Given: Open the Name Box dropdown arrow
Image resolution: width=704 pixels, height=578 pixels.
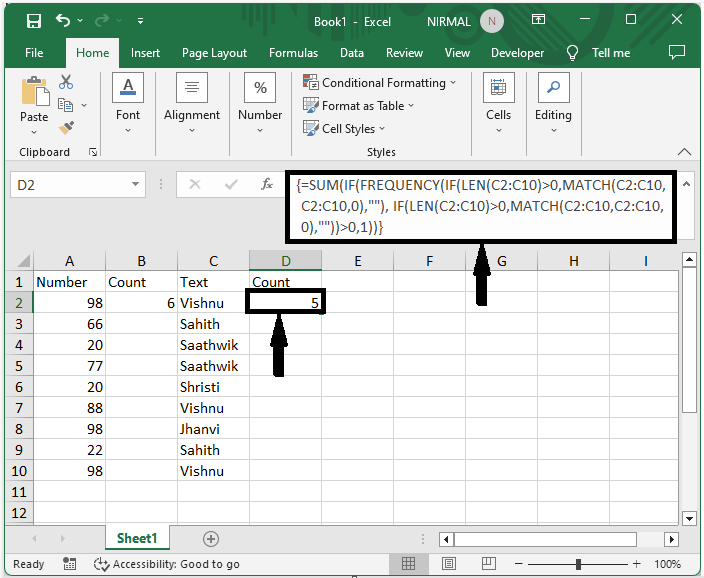Looking at the screenshot, I should [135, 184].
